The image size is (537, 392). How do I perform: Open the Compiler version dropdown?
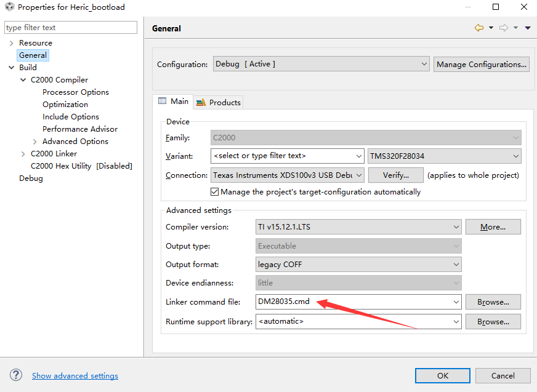358,227
